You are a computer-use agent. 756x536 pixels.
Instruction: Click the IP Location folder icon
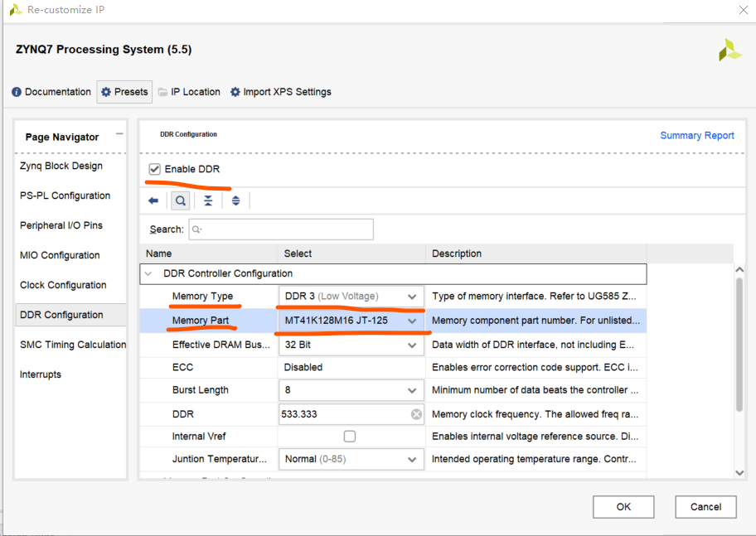tap(163, 92)
